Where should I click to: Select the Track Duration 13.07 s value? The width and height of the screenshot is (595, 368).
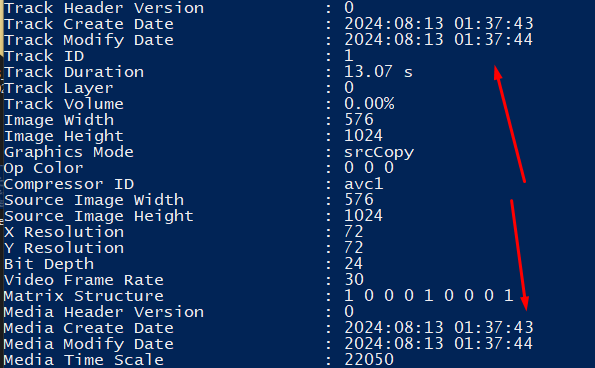coord(378,72)
